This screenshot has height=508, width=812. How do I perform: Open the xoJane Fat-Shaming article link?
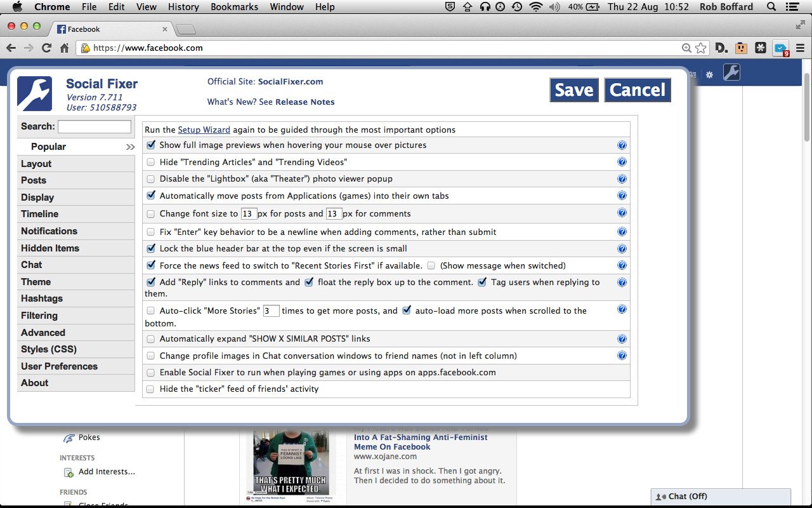pos(421,442)
